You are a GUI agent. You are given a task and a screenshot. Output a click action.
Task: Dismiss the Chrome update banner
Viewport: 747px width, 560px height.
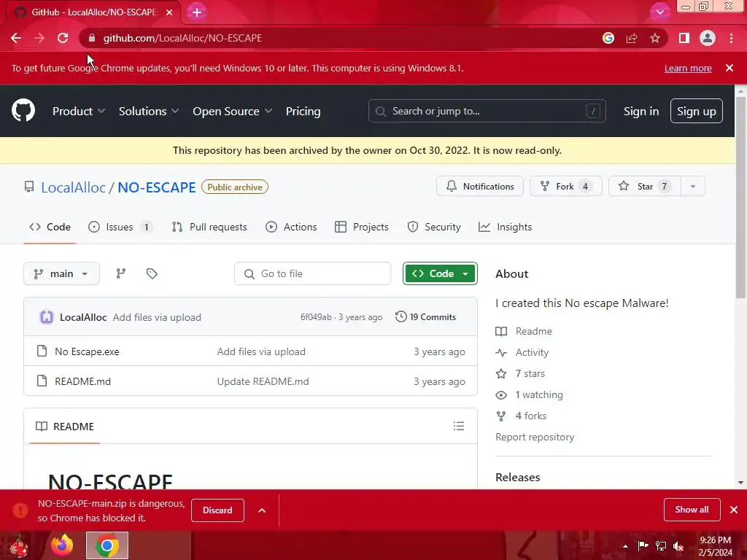click(729, 68)
